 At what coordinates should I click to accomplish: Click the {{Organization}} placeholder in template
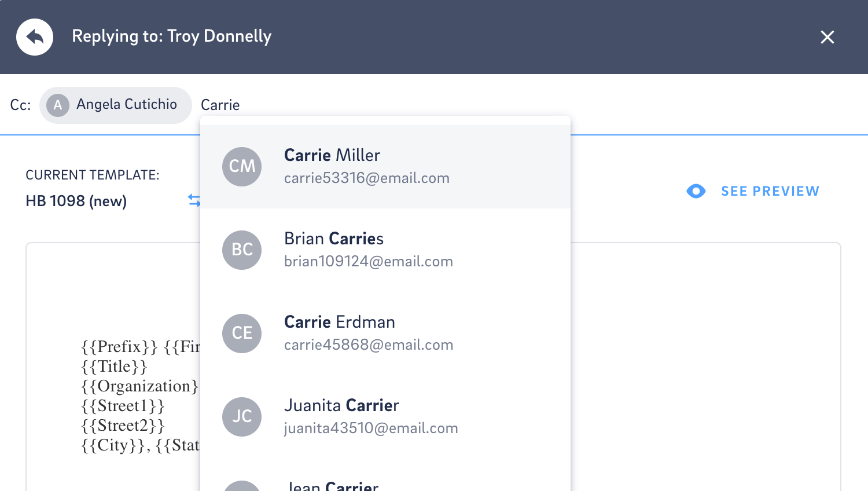point(140,386)
